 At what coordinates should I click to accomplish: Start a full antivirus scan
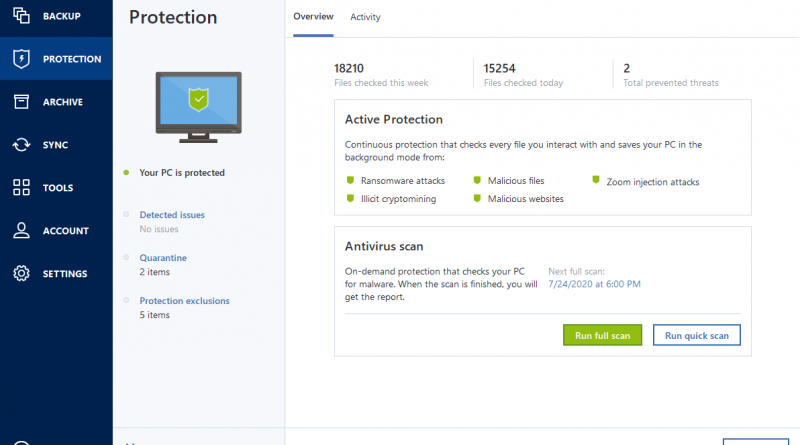(x=603, y=335)
